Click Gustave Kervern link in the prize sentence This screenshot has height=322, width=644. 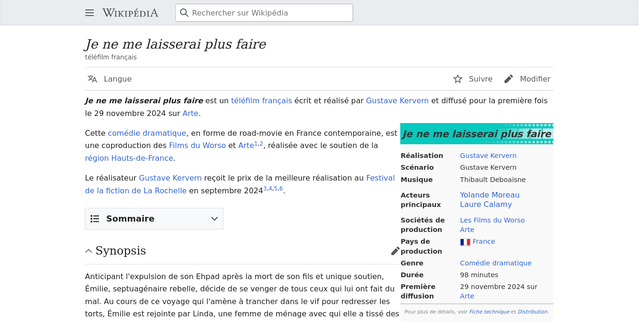[170, 178]
